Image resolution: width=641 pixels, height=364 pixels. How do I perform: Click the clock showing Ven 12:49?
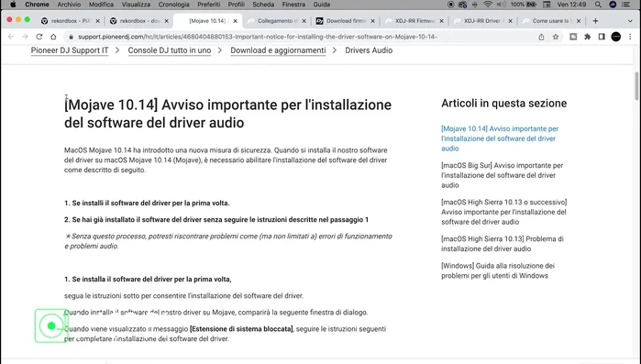571,5
